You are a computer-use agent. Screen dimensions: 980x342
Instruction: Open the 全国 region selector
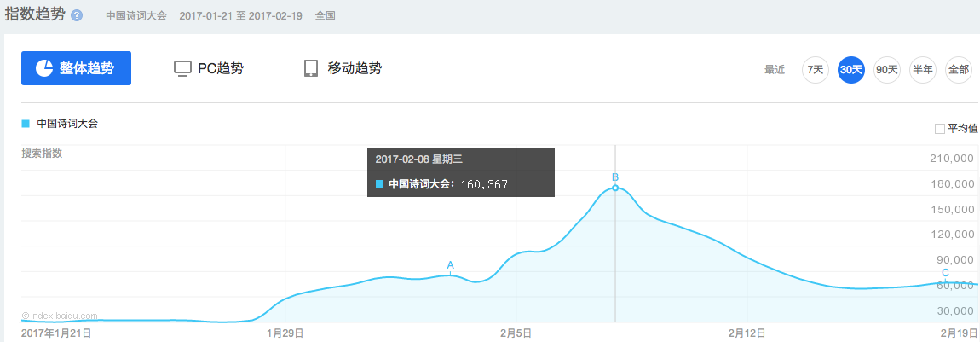[x=324, y=16]
